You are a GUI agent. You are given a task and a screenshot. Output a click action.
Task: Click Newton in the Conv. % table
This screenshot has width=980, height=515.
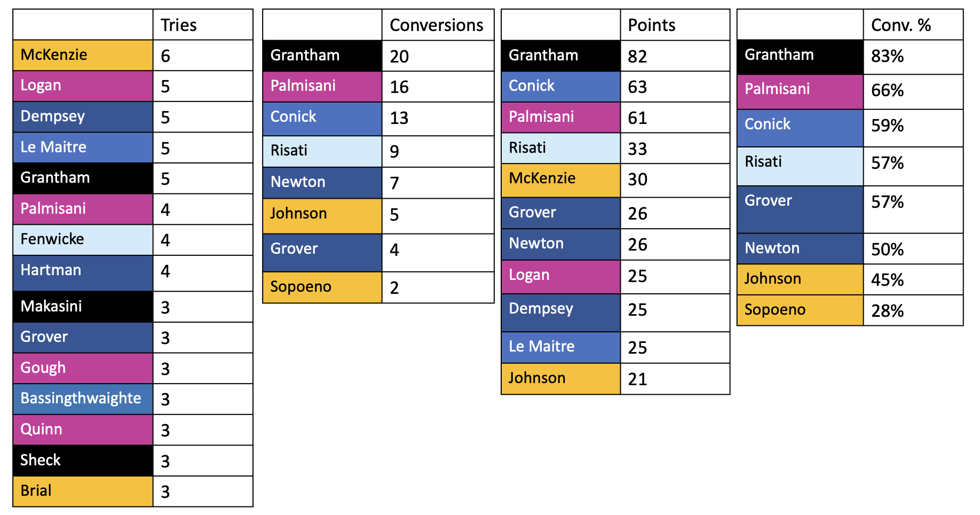tap(800, 248)
